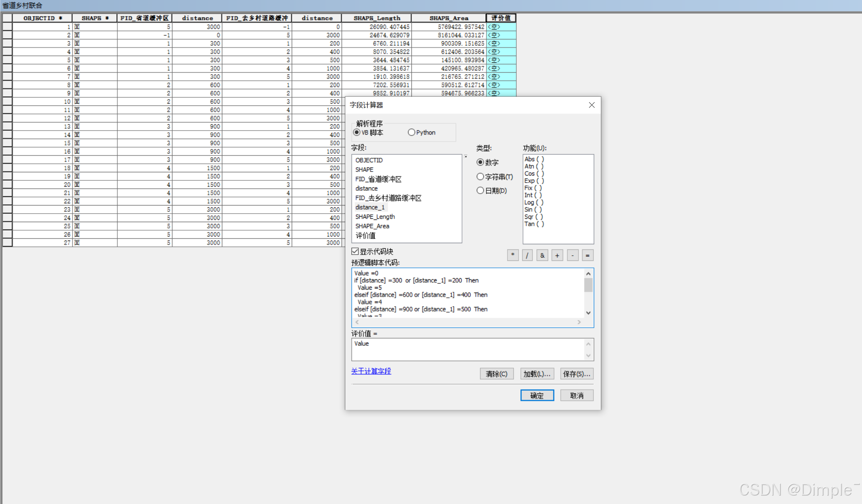Click the OBJECTID column header

(x=42, y=18)
